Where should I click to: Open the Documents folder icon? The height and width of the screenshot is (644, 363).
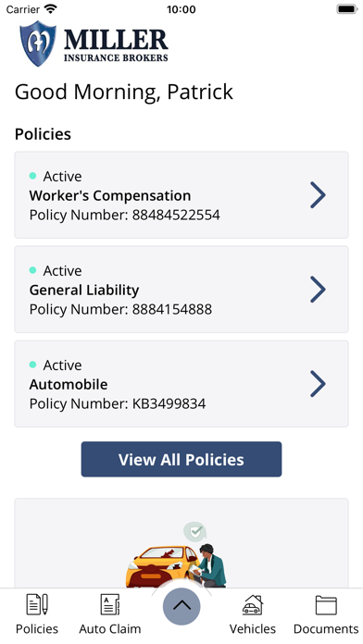point(326,605)
